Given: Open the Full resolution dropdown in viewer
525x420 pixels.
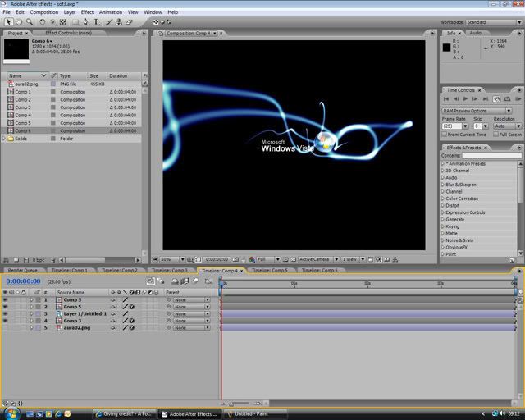Looking at the screenshot, I should coord(268,259).
